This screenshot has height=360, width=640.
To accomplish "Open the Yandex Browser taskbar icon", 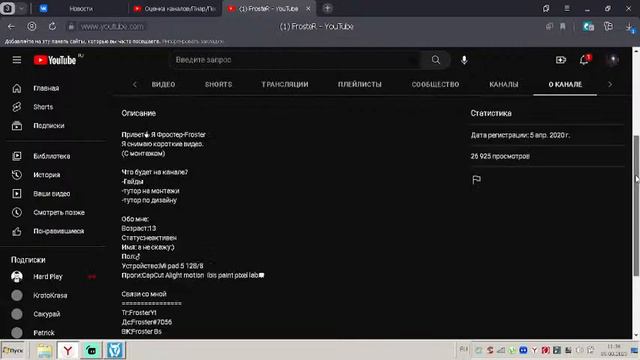I will [x=68, y=350].
